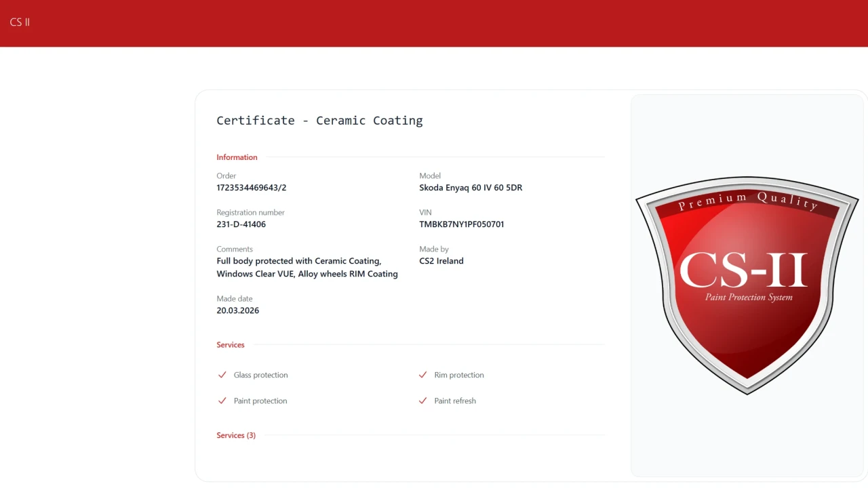Click the Comments field label
This screenshot has height=488, width=868.
235,249
